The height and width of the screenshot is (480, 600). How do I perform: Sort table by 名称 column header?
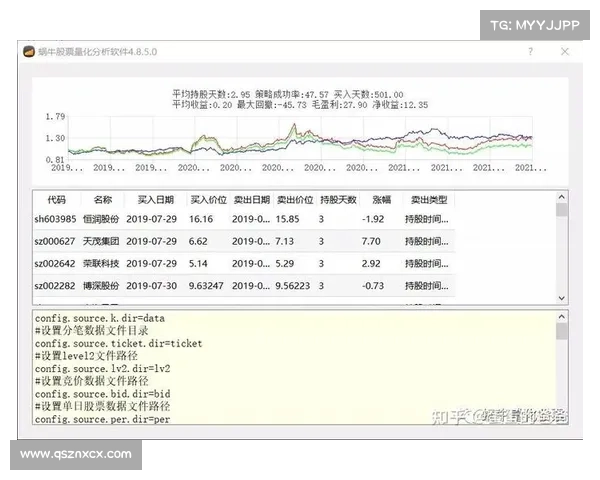[x=103, y=199]
